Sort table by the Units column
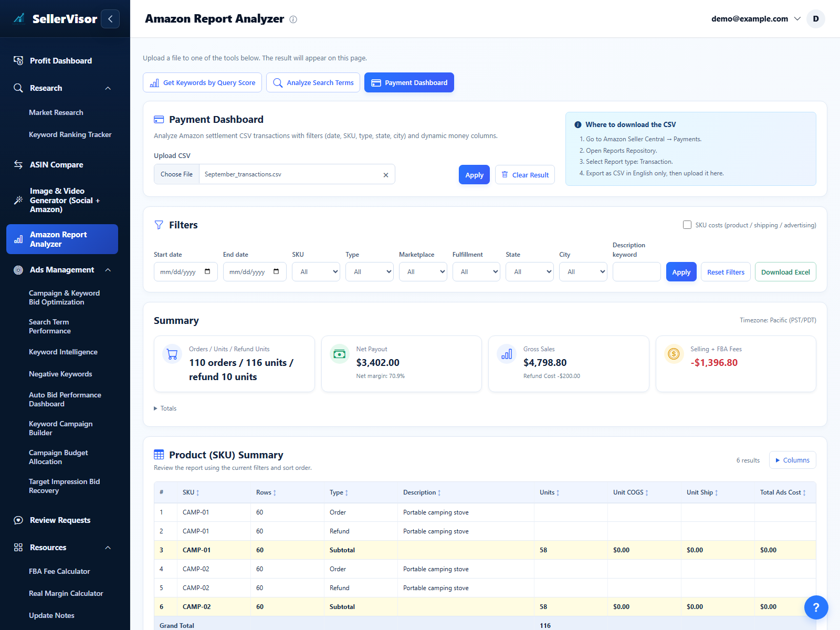 [x=550, y=492]
